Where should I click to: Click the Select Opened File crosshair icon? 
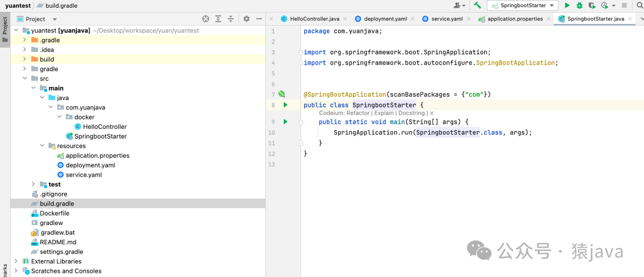click(206, 19)
